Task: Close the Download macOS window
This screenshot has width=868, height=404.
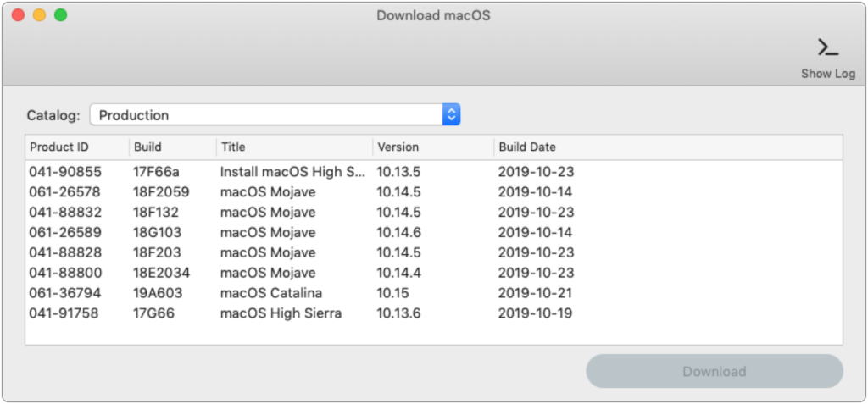Action: (x=19, y=15)
